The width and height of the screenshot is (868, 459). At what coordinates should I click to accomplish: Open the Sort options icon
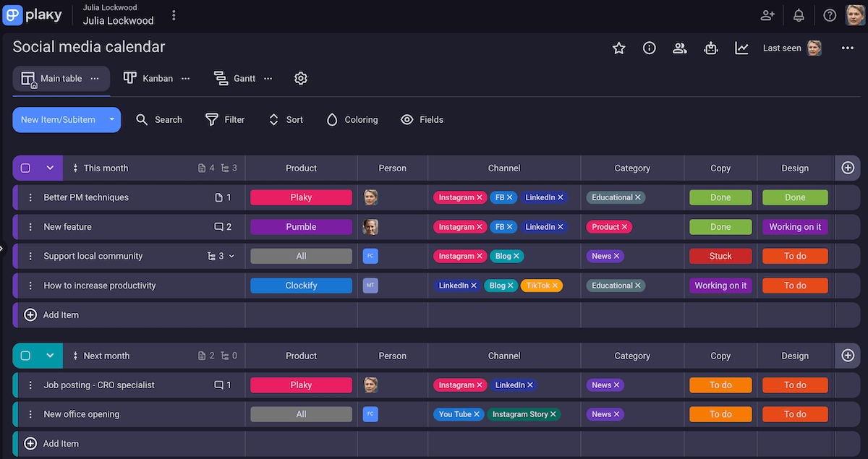[x=273, y=119]
